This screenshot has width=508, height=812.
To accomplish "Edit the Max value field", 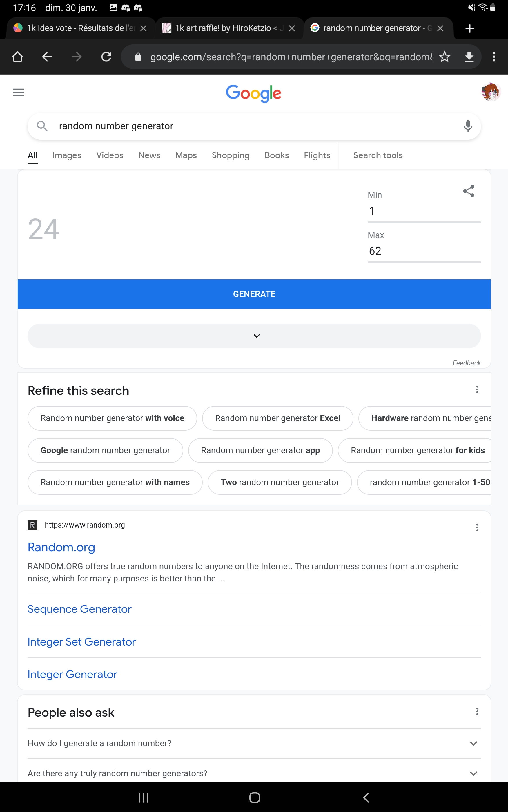I will tap(424, 251).
